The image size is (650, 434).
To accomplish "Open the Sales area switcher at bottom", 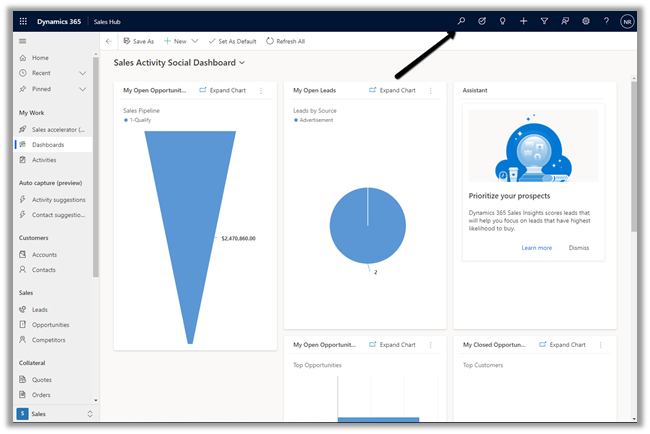I will (89, 413).
